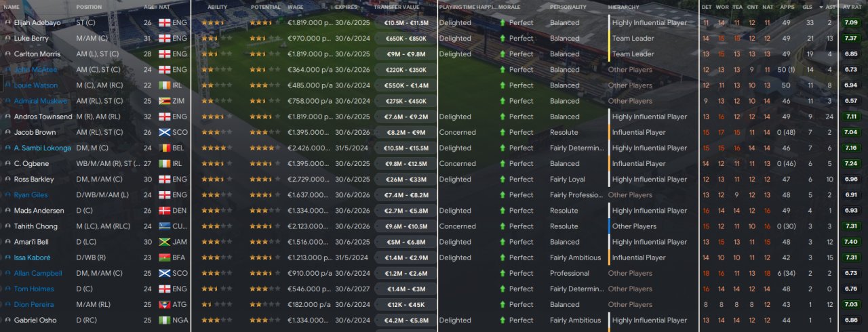
Task: Click Ross Barkley's €26M - €33M transfer value
Action: [403, 180]
